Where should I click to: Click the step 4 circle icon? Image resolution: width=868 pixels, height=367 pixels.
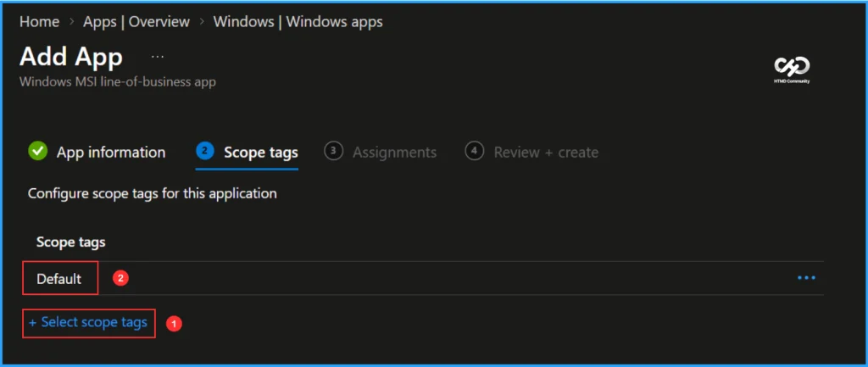[475, 151]
